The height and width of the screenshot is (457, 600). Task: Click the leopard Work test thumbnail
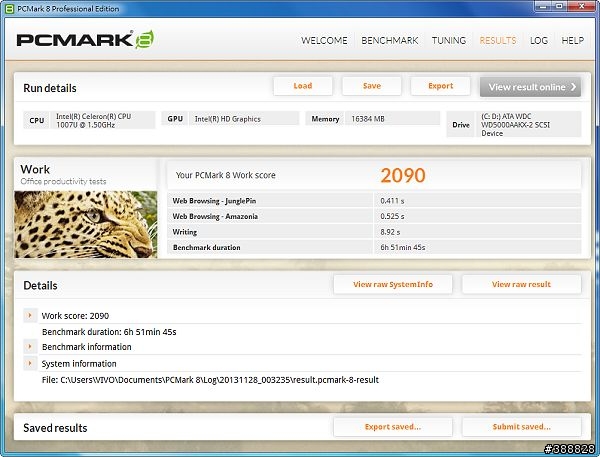[x=86, y=224]
